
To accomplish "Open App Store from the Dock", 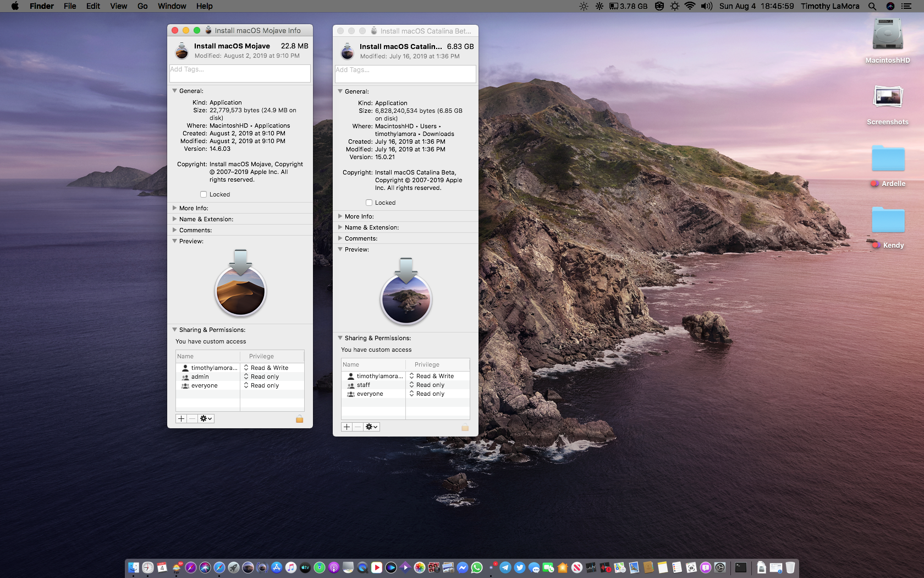I will tap(276, 568).
